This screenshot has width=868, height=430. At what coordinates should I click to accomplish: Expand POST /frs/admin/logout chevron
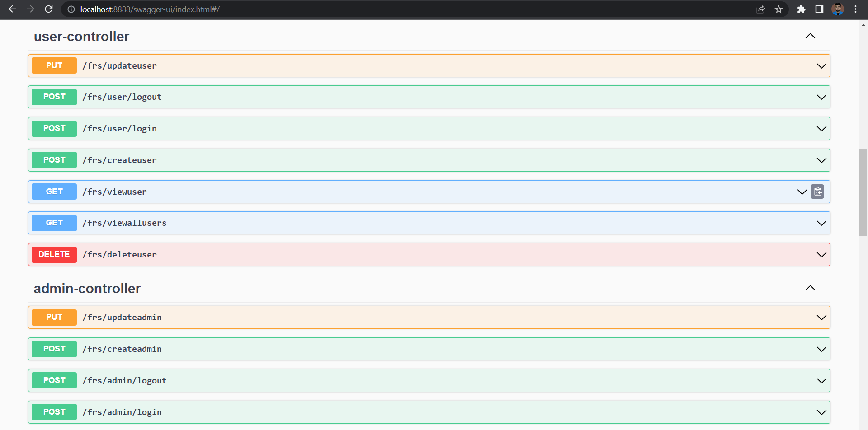[821, 381]
